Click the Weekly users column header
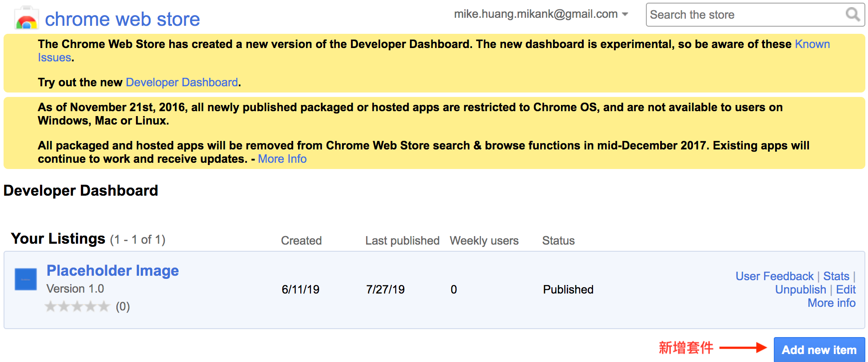This screenshot has height=362, width=868. coord(484,241)
